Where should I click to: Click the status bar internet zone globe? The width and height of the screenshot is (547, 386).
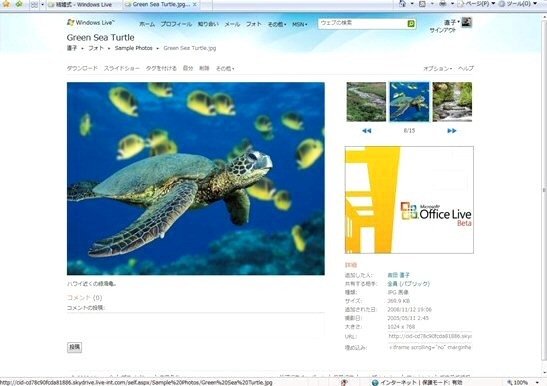(x=375, y=383)
